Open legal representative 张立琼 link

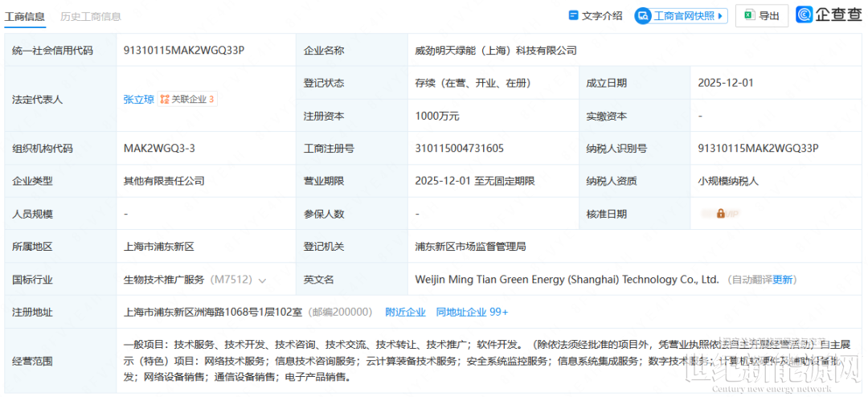click(138, 100)
